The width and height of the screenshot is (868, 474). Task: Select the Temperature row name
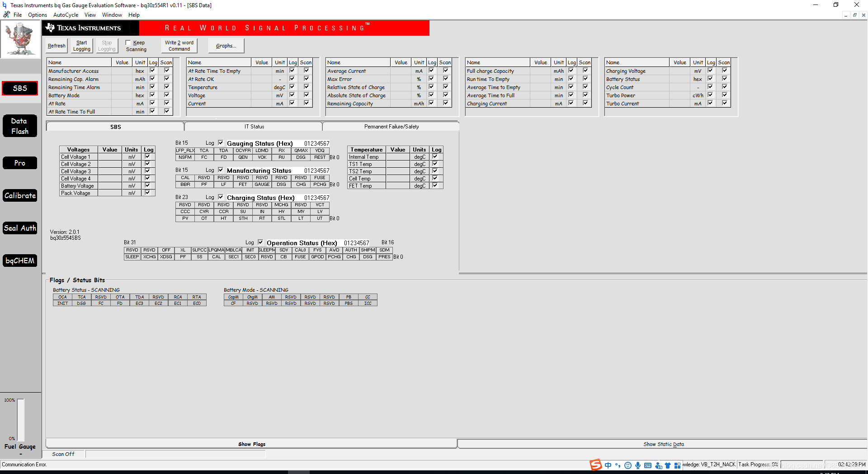click(x=203, y=87)
